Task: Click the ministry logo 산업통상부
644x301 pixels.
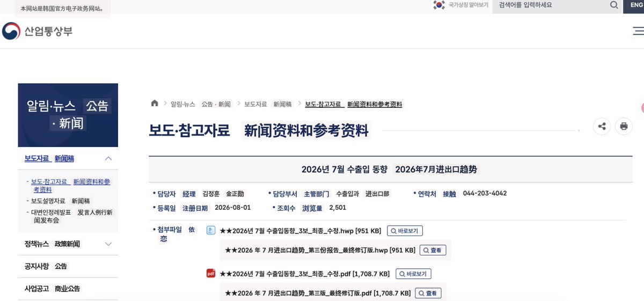Action: pos(37,32)
